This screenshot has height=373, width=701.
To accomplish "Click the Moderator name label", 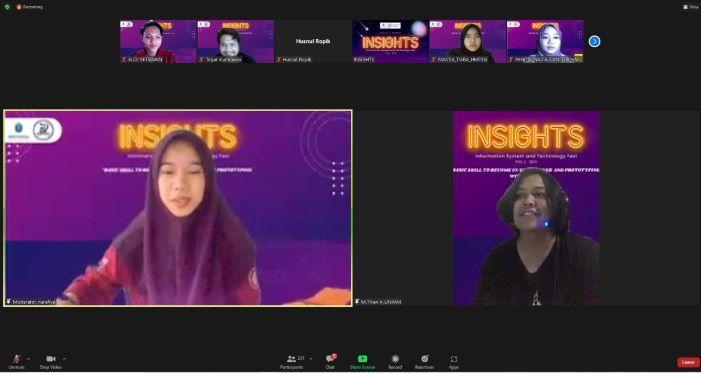I will (31, 302).
